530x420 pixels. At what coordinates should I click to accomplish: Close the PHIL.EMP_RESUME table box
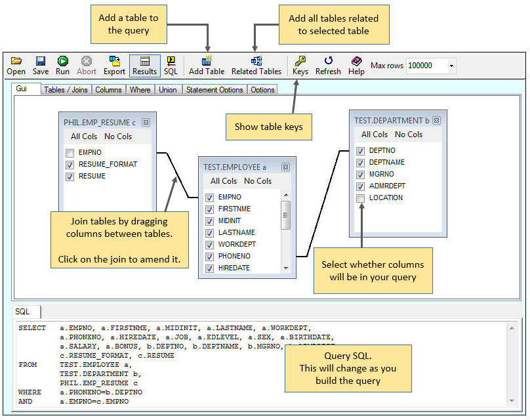click(x=146, y=123)
